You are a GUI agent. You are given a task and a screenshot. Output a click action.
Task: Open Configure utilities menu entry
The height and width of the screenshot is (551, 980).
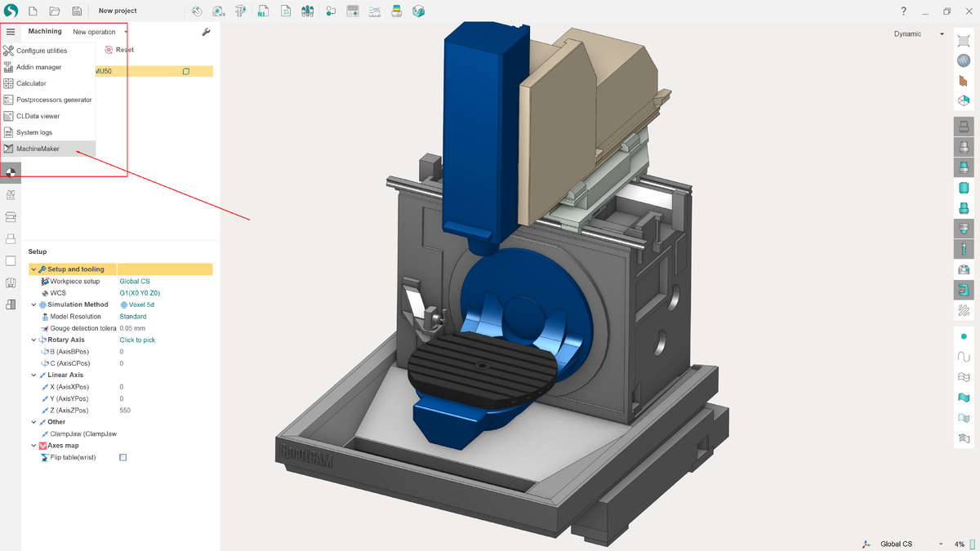click(x=48, y=51)
